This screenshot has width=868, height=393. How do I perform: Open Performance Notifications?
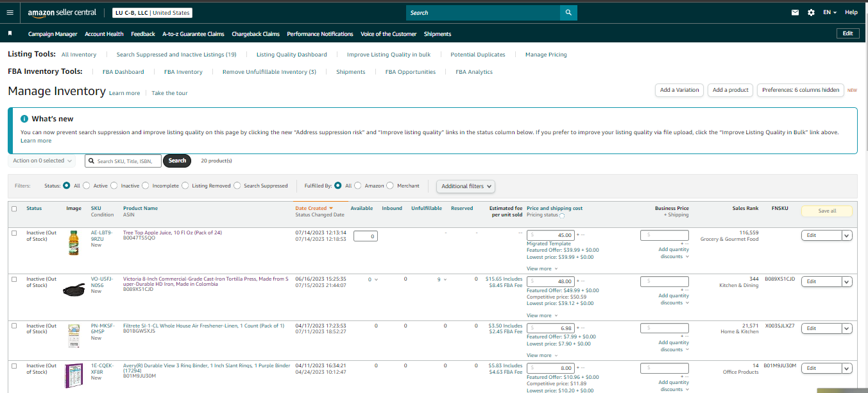tap(320, 34)
